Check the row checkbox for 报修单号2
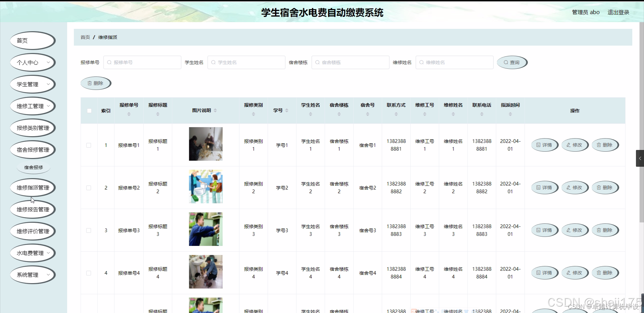Screen dimensions: 644x313 pyautogui.click(x=89, y=188)
